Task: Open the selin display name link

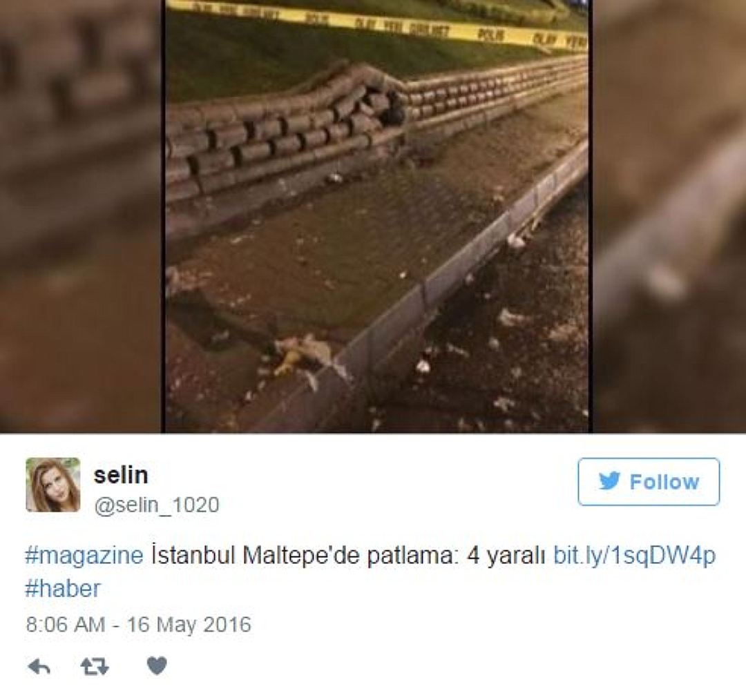Action: point(121,475)
